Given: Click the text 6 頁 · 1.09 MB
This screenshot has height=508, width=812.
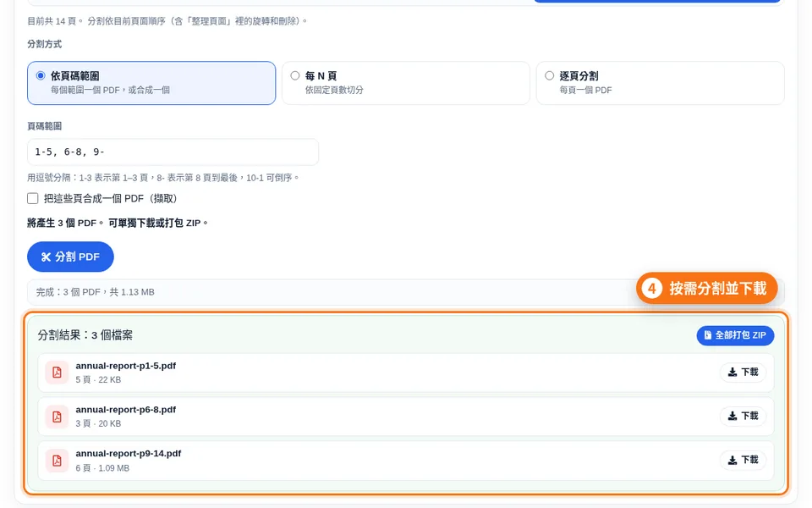Looking at the screenshot, I should click(x=102, y=468).
